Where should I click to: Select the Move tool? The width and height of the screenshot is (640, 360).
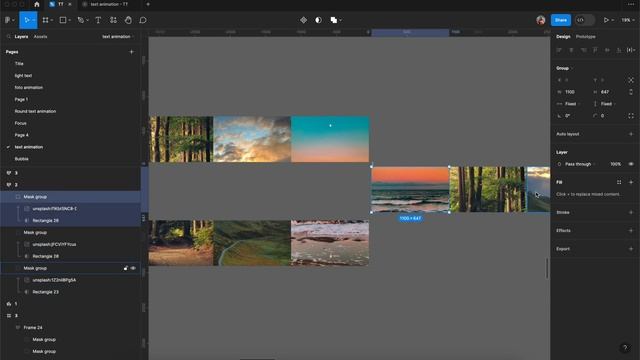[x=27, y=20]
